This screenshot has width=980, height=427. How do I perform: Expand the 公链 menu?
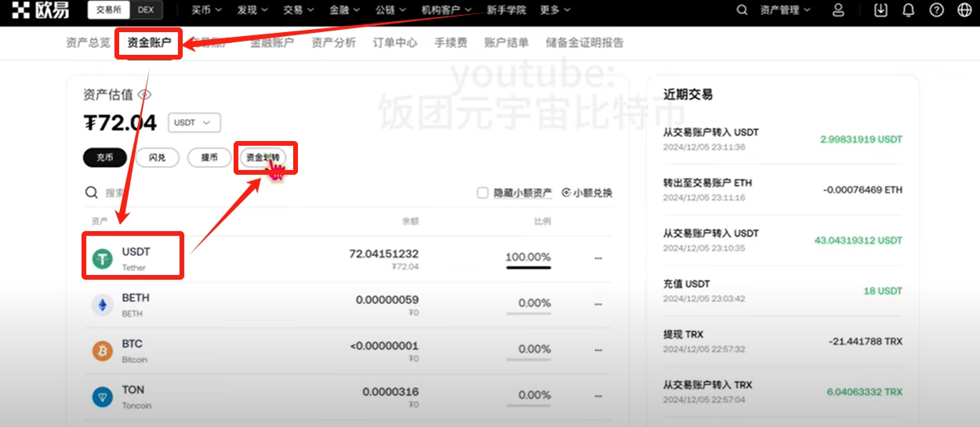[x=390, y=10]
